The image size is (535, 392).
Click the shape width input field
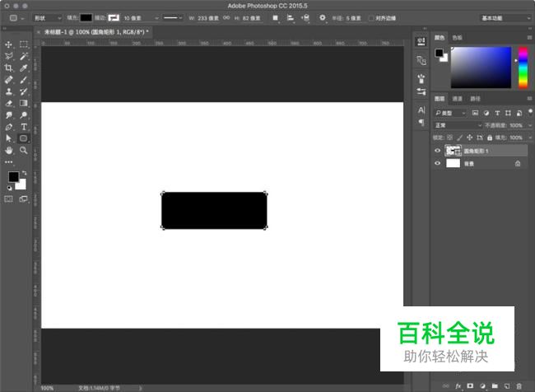click(208, 18)
